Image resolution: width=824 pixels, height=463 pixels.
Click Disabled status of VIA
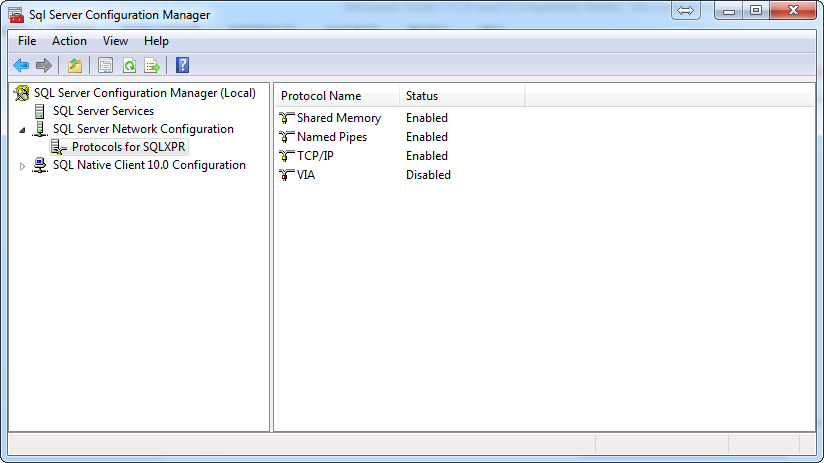click(428, 174)
